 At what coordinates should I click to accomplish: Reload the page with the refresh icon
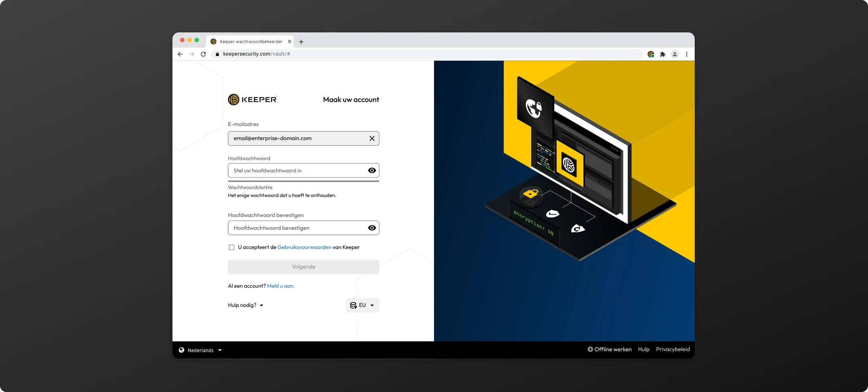203,54
